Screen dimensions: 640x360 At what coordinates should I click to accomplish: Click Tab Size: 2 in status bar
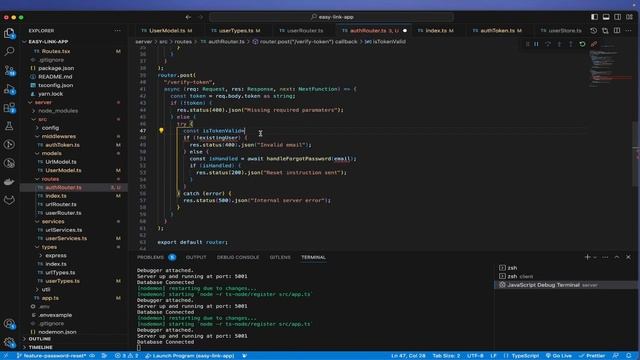pos(446,356)
